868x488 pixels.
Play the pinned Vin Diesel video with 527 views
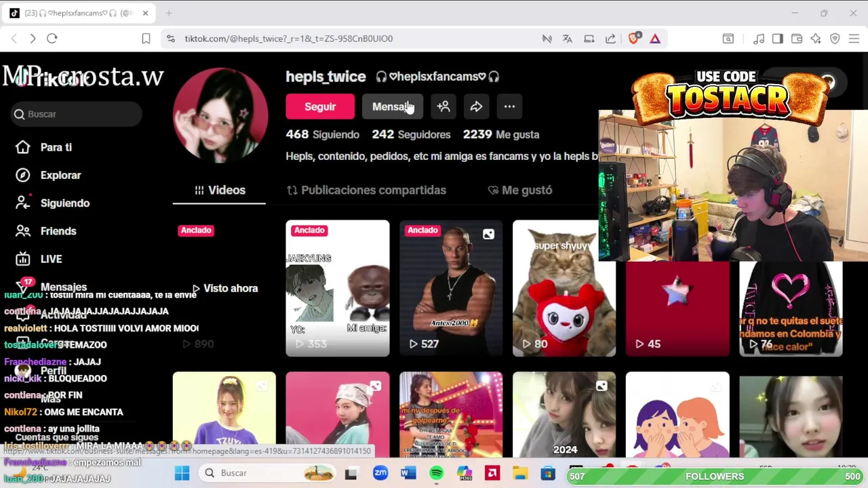tap(451, 288)
